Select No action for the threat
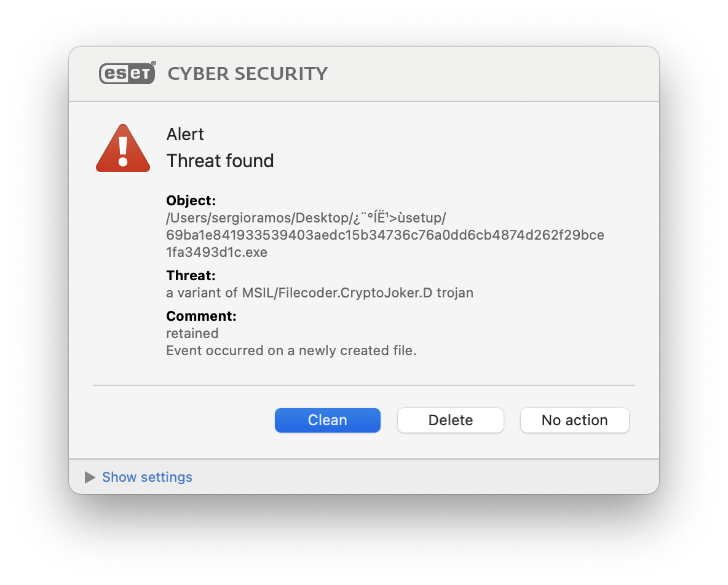Image resolution: width=728 pixels, height=585 pixels. tap(575, 420)
